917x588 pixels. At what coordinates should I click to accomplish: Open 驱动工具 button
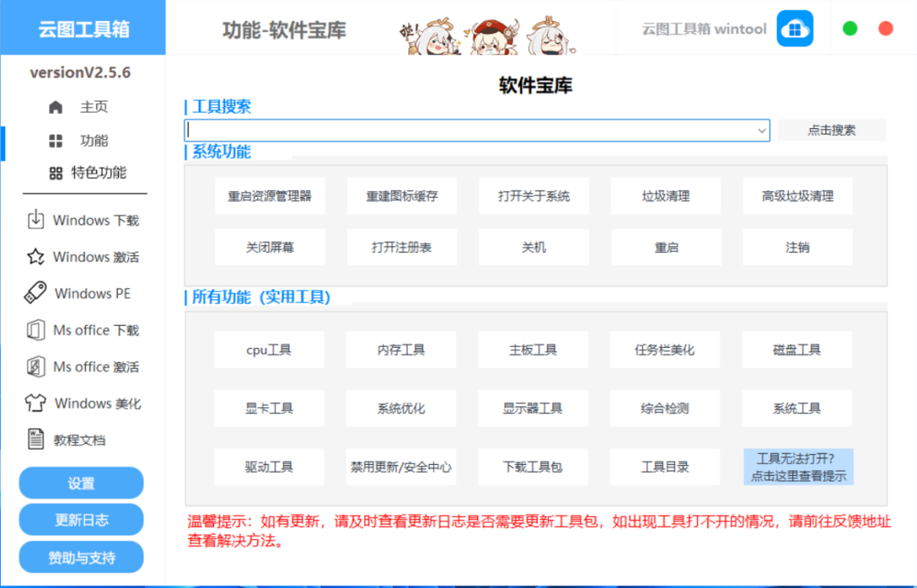269,467
